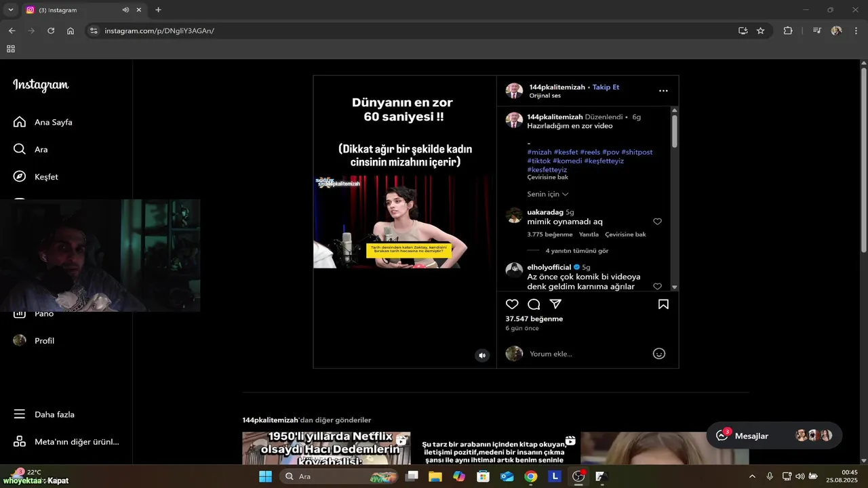Mute the video sound in the post
868x488 pixels.
(x=482, y=355)
